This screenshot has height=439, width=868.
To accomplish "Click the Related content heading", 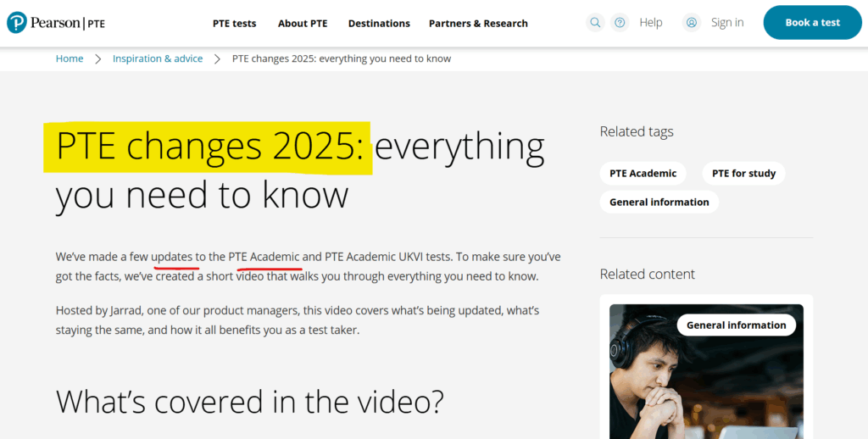I will tap(647, 274).
